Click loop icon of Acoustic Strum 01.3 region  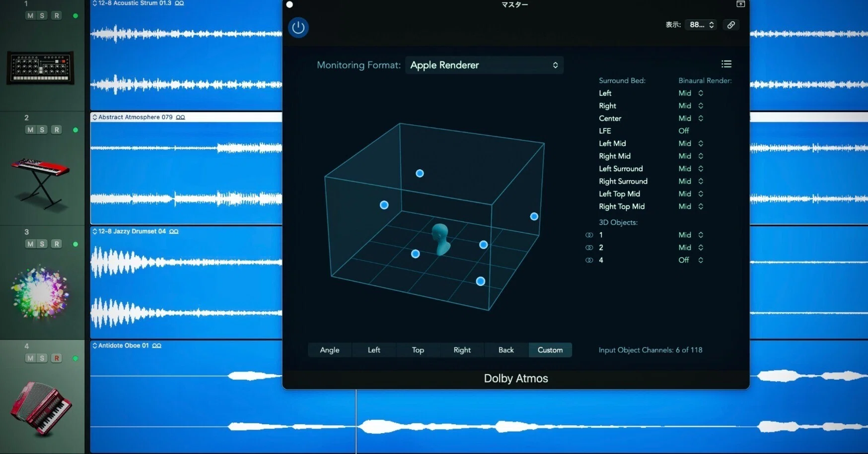pos(179,3)
